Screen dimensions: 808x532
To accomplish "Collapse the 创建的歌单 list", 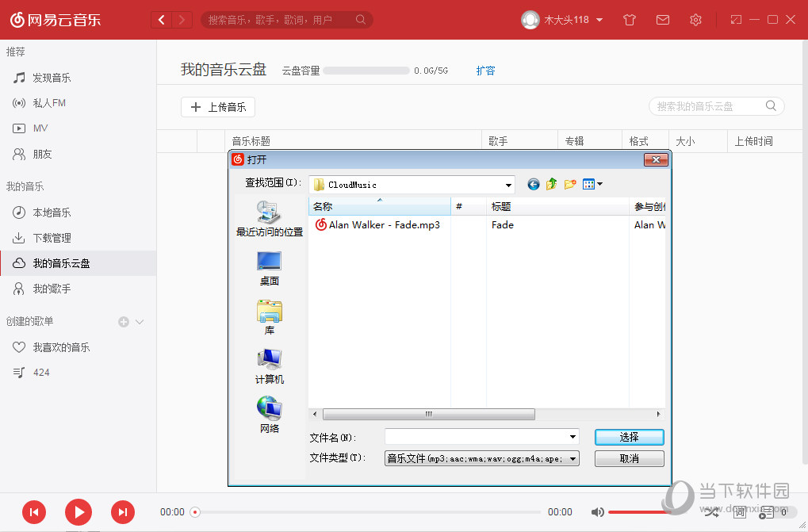I will click(x=139, y=322).
